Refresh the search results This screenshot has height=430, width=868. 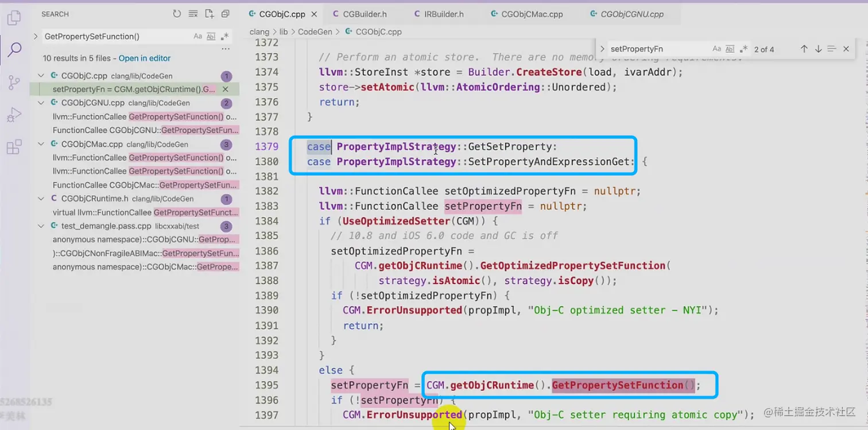(177, 14)
